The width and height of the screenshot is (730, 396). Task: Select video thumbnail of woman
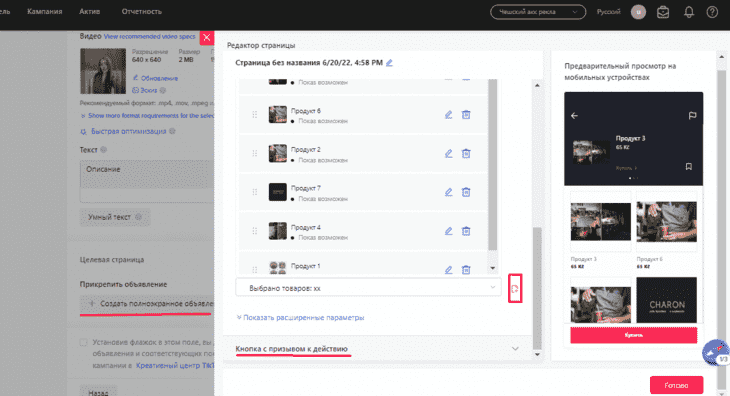(103, 71)
